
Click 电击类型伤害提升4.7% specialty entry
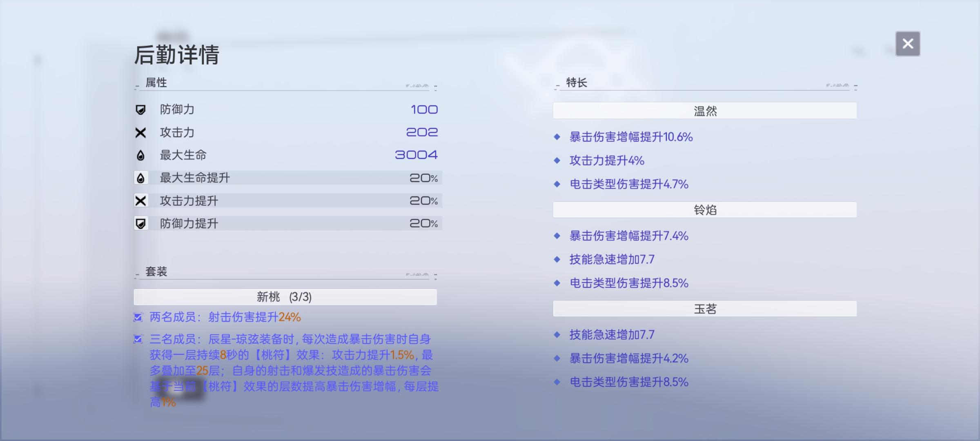(629, 184)
